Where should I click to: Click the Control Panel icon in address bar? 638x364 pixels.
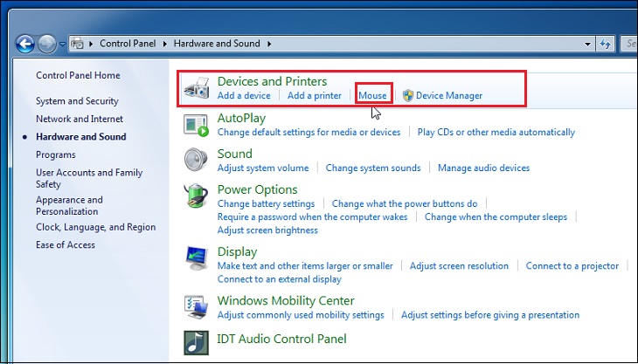[x=77, y=44]
